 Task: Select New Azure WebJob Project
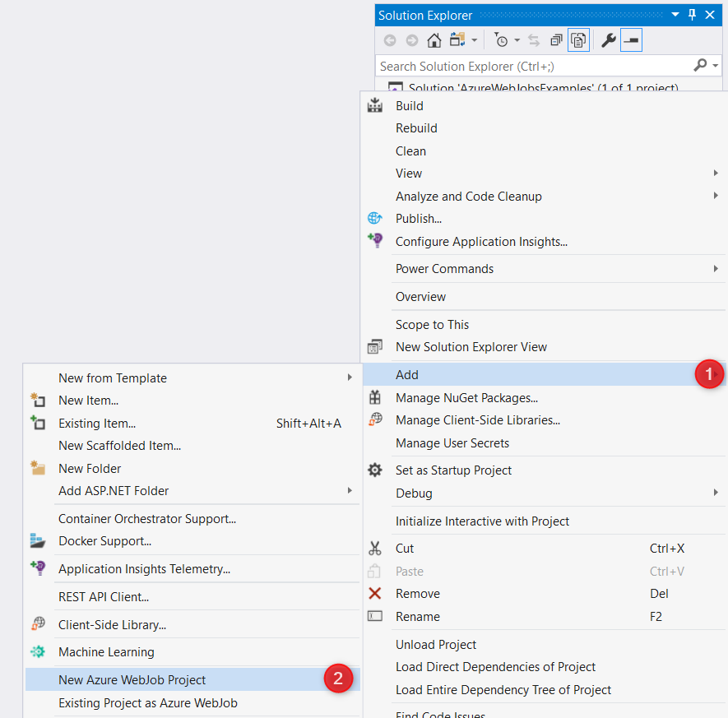[x=192, y=679]
